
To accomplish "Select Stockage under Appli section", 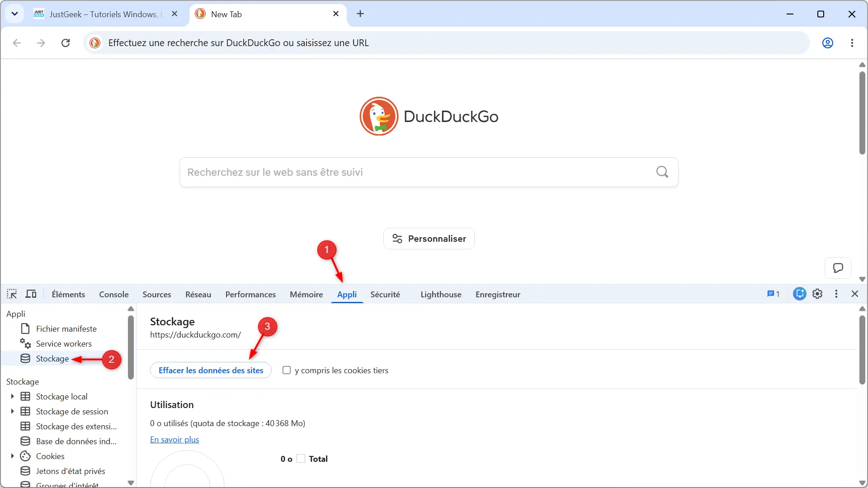I will (52, 358).
